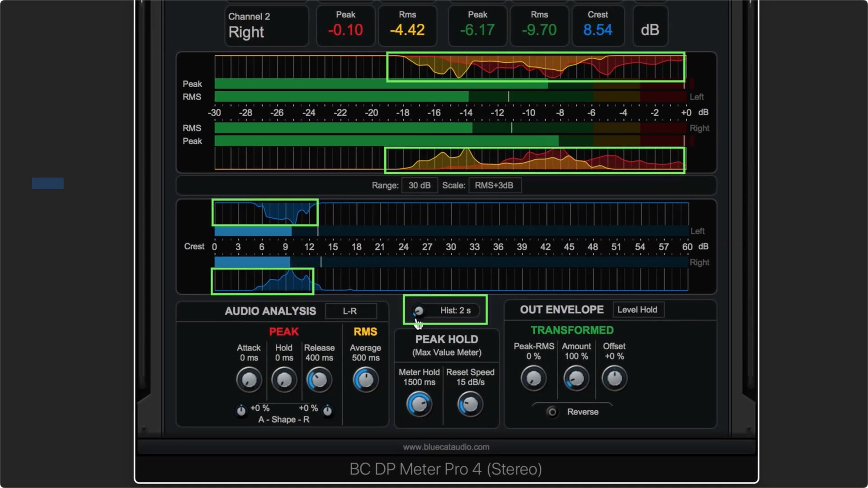Click the blue Crest 8.54 readout
Viewport: 868px width, 488px height.
click(598, 26)
